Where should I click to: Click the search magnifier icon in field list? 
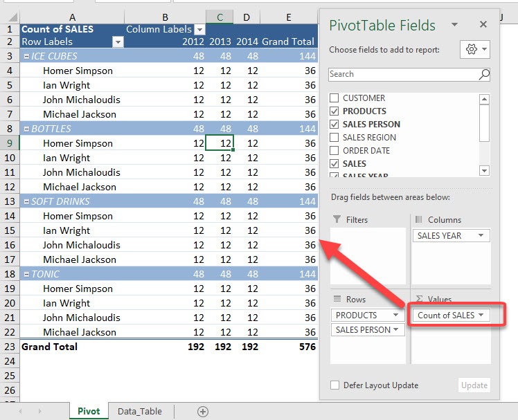(x=484, y=74)
